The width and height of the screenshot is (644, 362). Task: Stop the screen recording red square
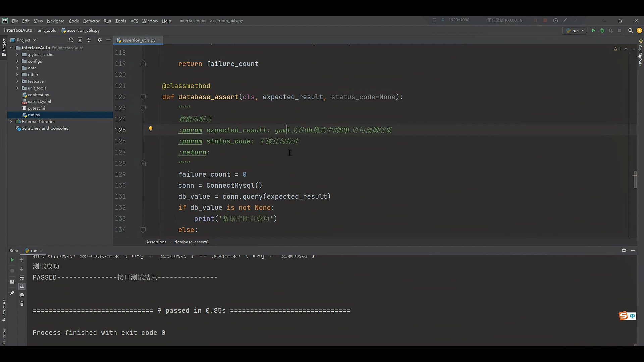coord(545,20)
